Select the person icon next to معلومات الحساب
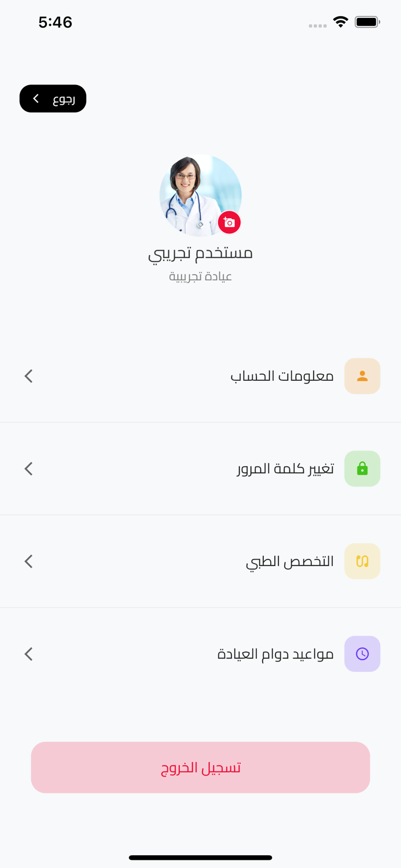 (x=362, y=376)
